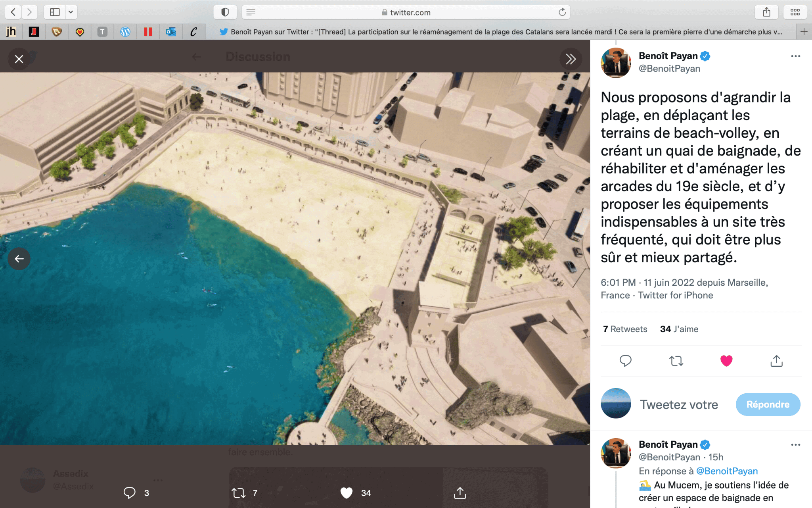Open the WordPress bookmark in the favorites bar
Image resolution: width=812 pixels, height=508 pixels.
(x=125, y=32)
